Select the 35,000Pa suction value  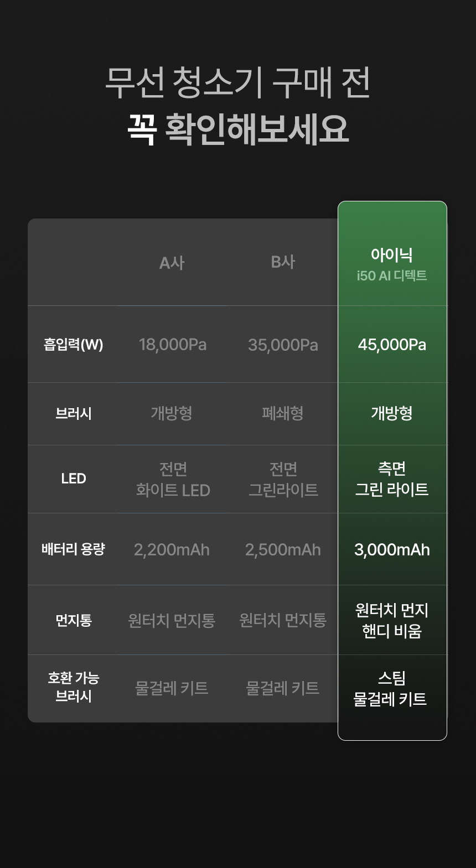click(x=283, y=345)
